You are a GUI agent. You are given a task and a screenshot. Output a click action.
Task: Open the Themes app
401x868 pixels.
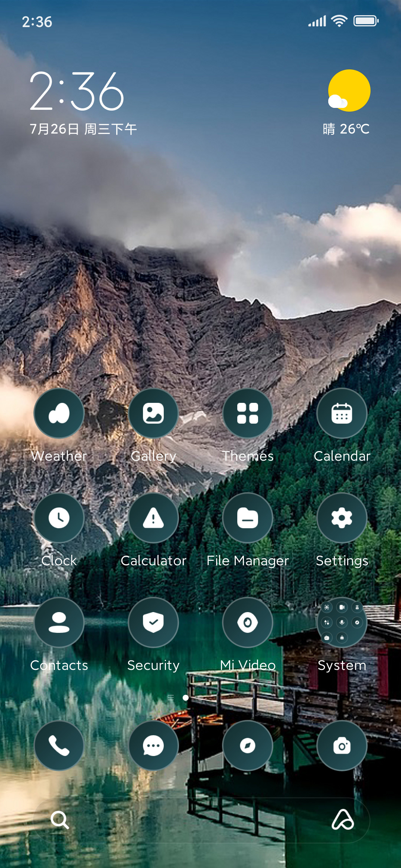248,413
